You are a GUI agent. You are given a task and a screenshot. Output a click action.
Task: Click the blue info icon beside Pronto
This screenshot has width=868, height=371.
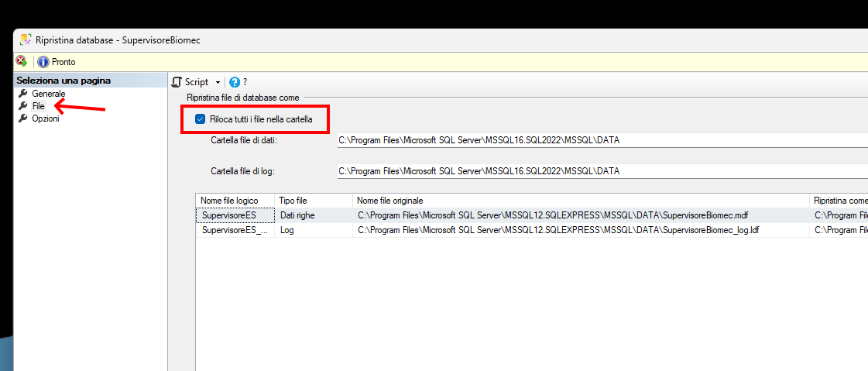[x=43, y=62]
